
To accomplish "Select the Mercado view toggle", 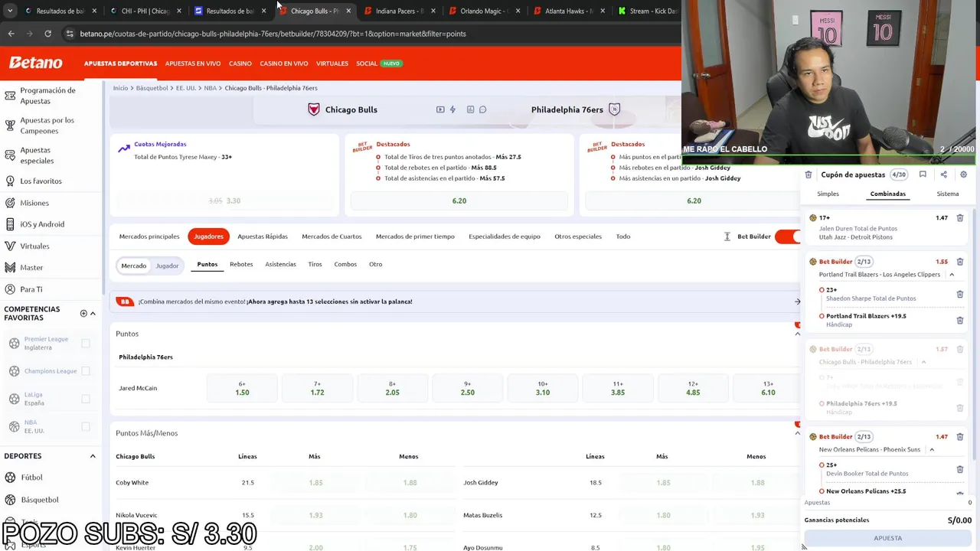I will pos(133,266).
